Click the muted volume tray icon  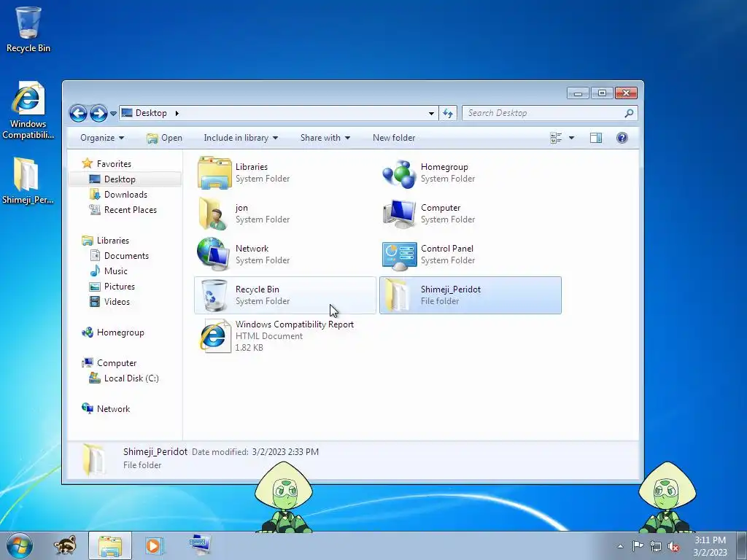[x=673, y=546]
